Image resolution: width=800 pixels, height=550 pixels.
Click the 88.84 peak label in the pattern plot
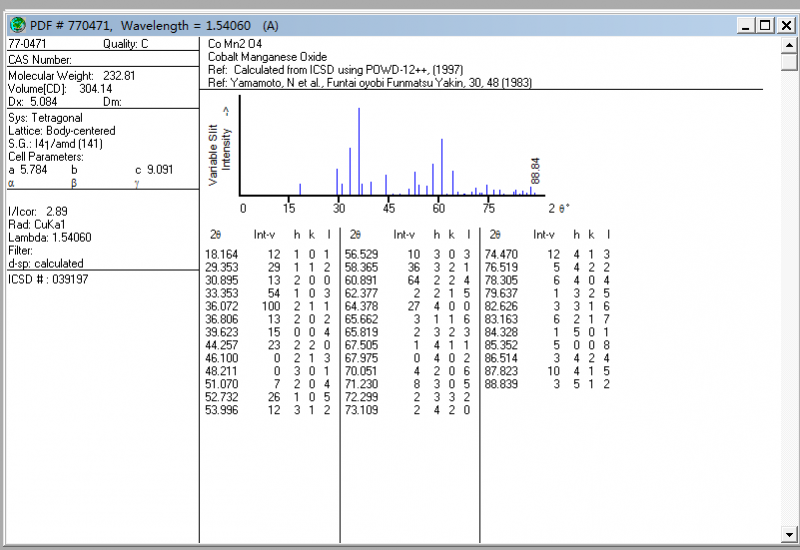535,170
